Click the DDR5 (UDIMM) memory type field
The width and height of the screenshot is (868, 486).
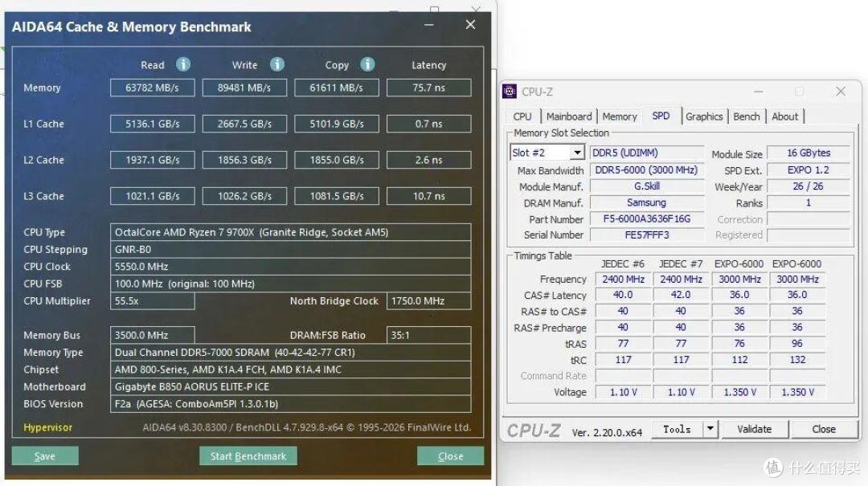(646, 152)
